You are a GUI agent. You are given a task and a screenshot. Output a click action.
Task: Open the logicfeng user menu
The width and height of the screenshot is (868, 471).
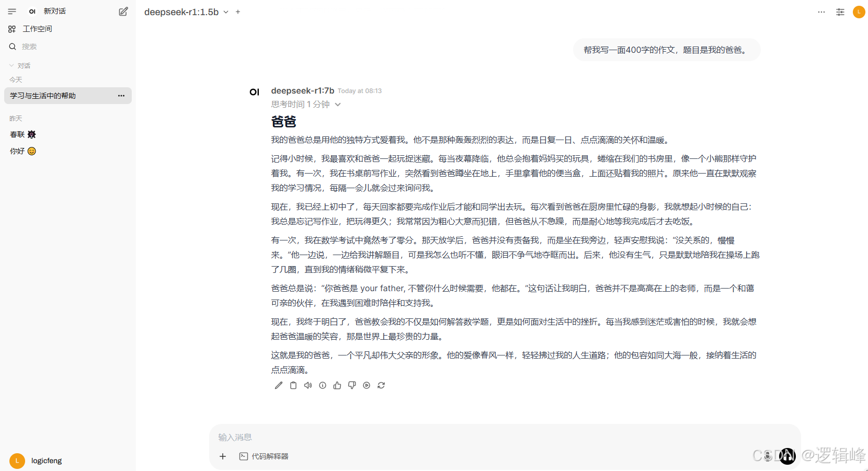[36, 461]
